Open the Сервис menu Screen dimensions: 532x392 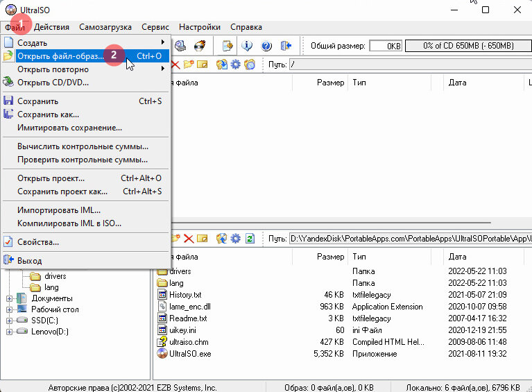pos(155,27)
